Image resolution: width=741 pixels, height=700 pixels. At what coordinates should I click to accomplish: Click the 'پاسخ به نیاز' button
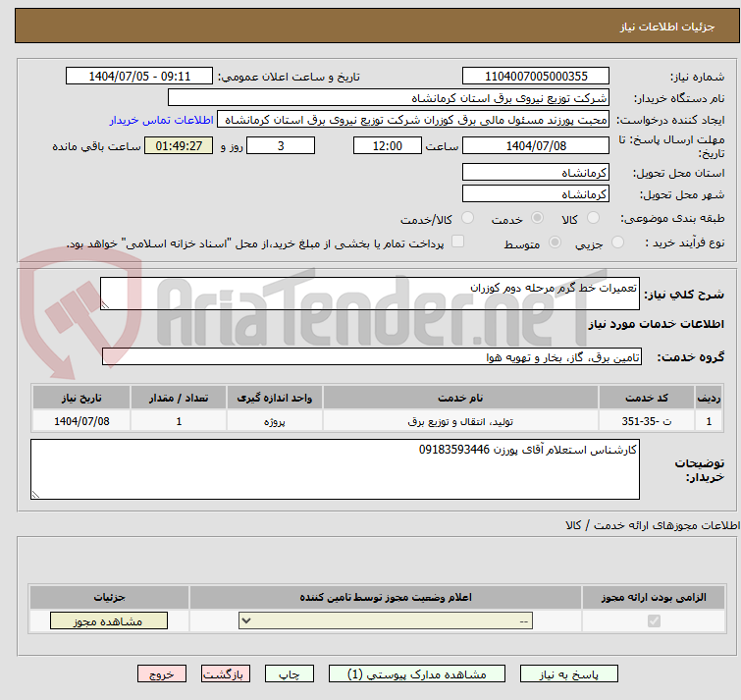click(569, 674)
